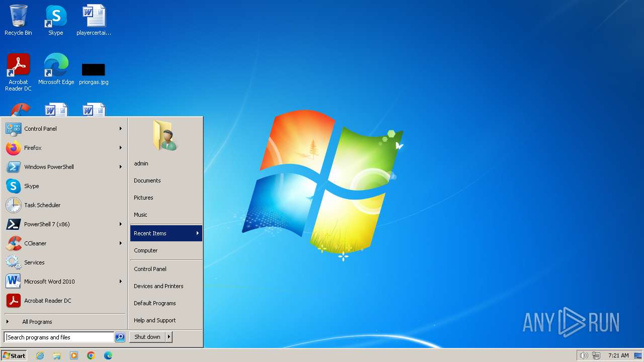
Task: Expand Recent Items submenu arrow
Action: (198, 233)
